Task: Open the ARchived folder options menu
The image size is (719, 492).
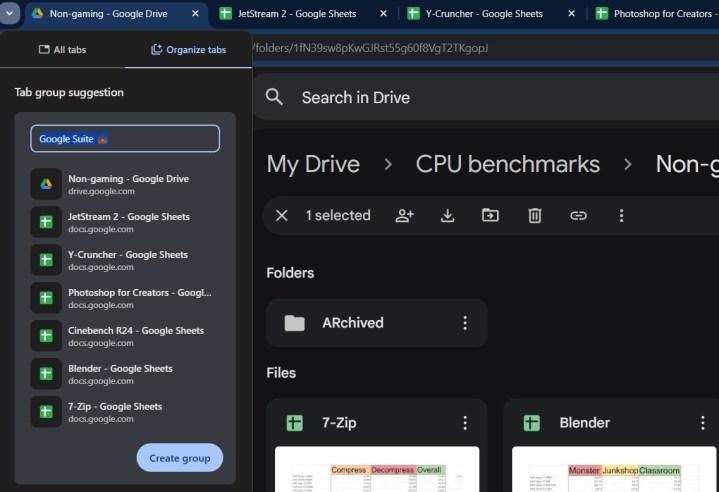Action: tap(464, 323)
